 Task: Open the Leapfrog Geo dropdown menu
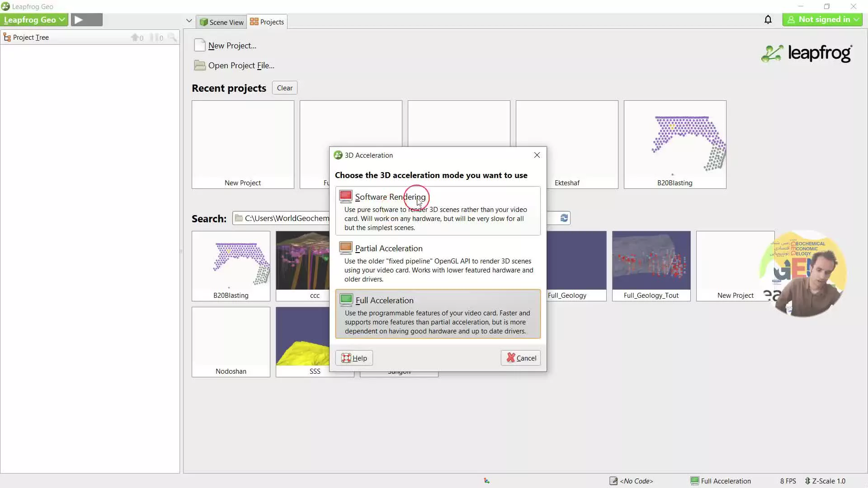point(33,20)
